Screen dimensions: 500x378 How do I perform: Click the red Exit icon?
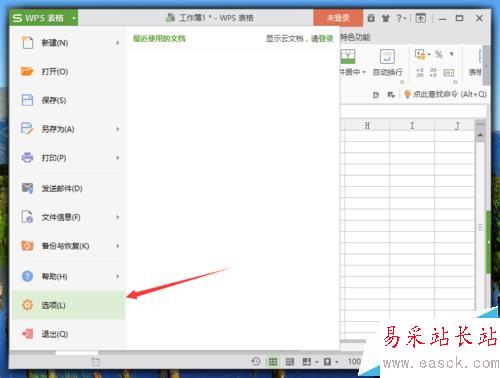(27, 333)
